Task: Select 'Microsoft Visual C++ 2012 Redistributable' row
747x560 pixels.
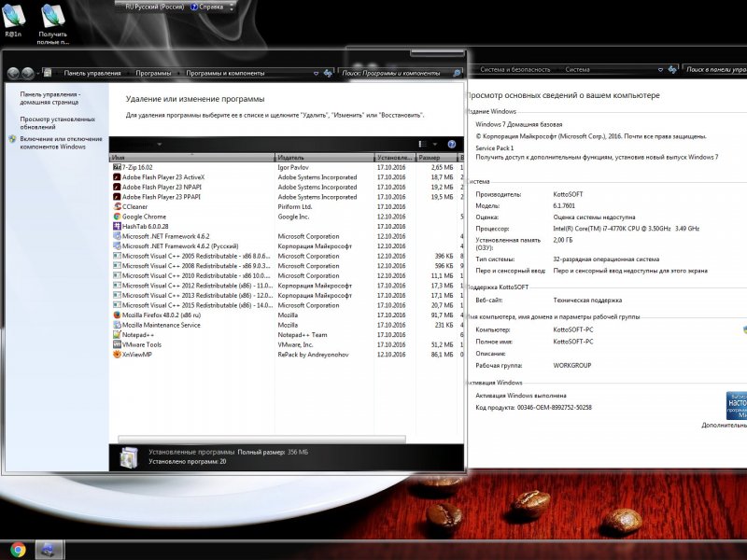Action: (287, 286)
